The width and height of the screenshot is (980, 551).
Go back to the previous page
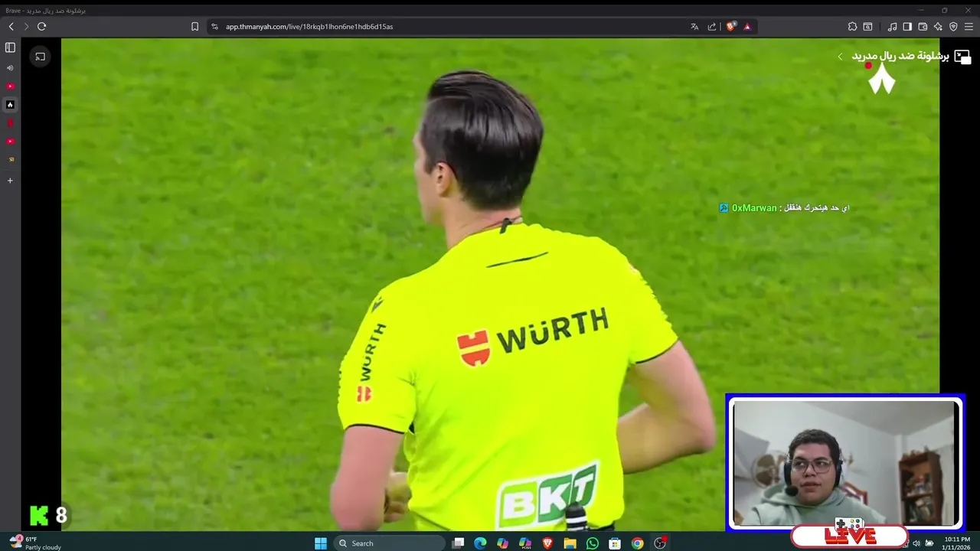click(11, 26)
